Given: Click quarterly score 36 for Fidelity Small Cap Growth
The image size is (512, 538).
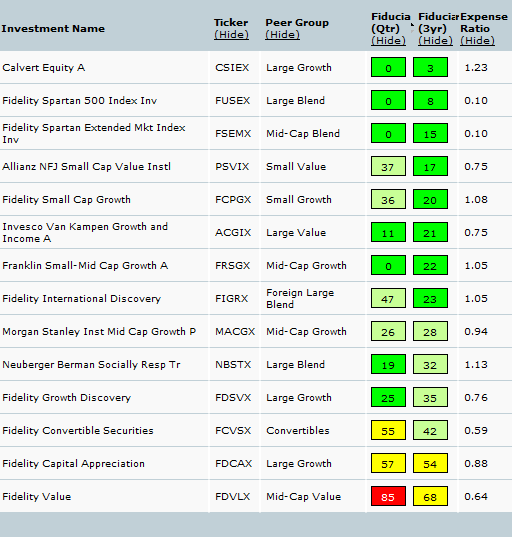Looking at the screenshot, I should [388, 199].
